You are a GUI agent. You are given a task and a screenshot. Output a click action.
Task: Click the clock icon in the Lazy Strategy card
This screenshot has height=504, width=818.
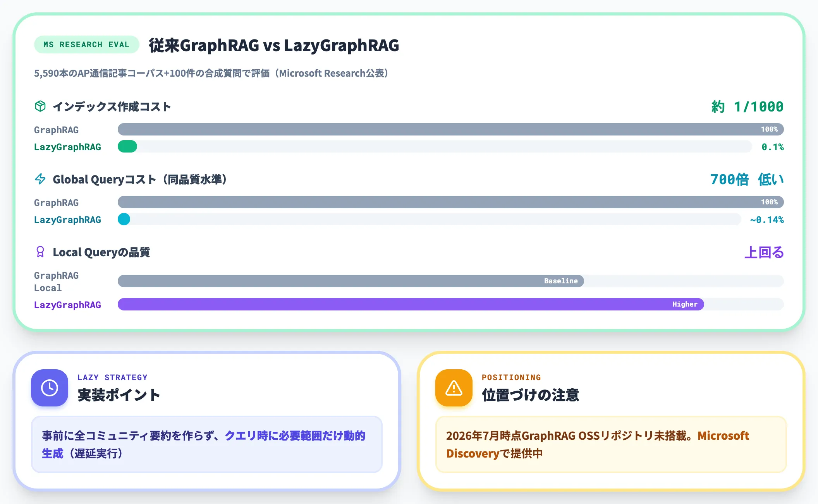click(50, 388)
